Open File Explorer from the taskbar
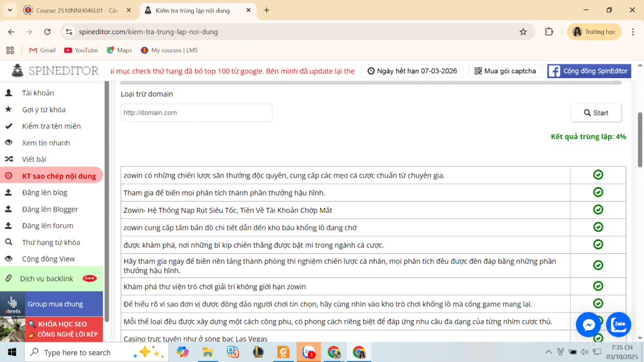 [x=208, y=352]
